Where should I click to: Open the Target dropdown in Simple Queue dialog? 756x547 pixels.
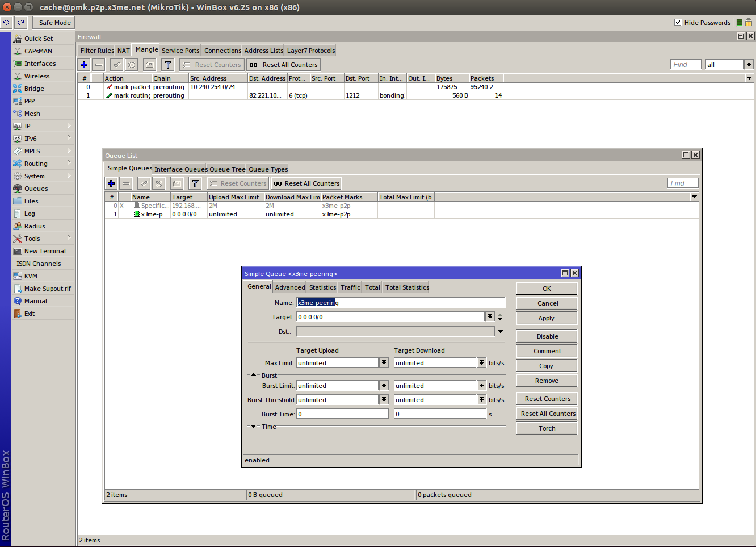coord(490,316)
